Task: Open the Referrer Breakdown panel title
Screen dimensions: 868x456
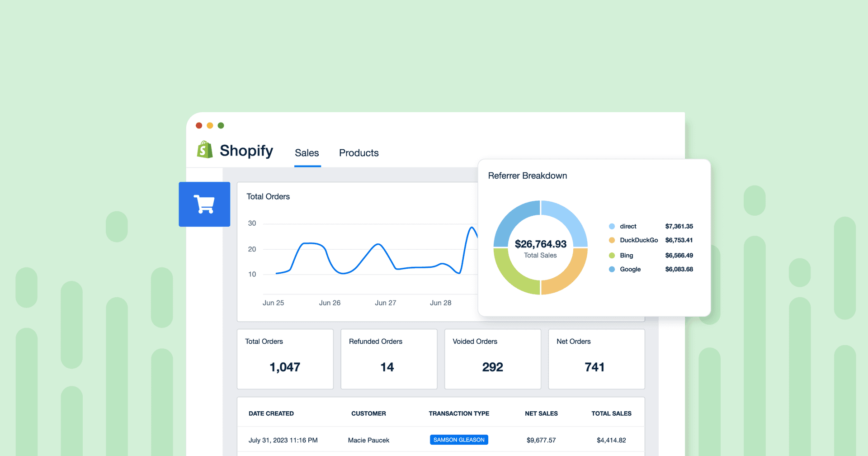Action: click(527, 176)
